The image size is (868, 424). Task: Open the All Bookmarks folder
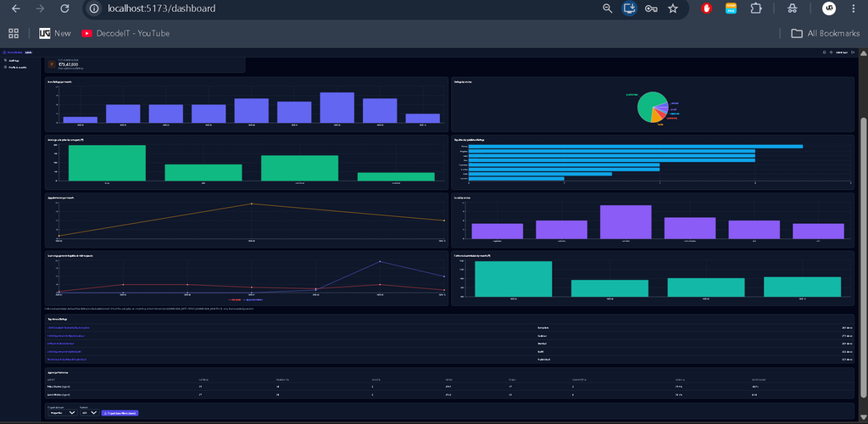pos(826,33)
